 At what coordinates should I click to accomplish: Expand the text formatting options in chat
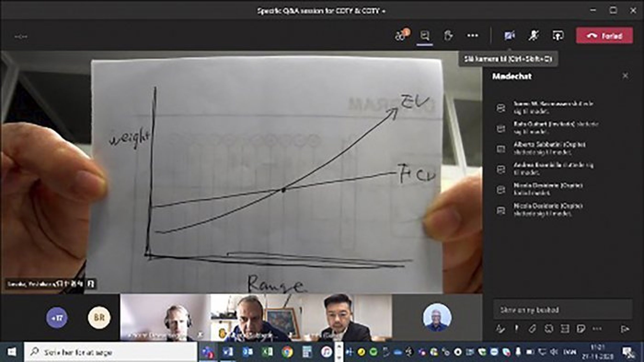point(500,329)
